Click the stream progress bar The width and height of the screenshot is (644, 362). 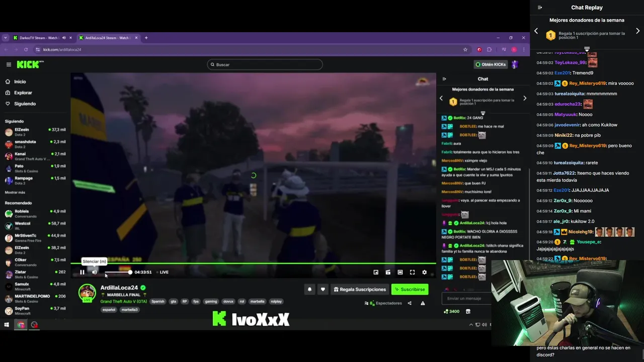253,263
